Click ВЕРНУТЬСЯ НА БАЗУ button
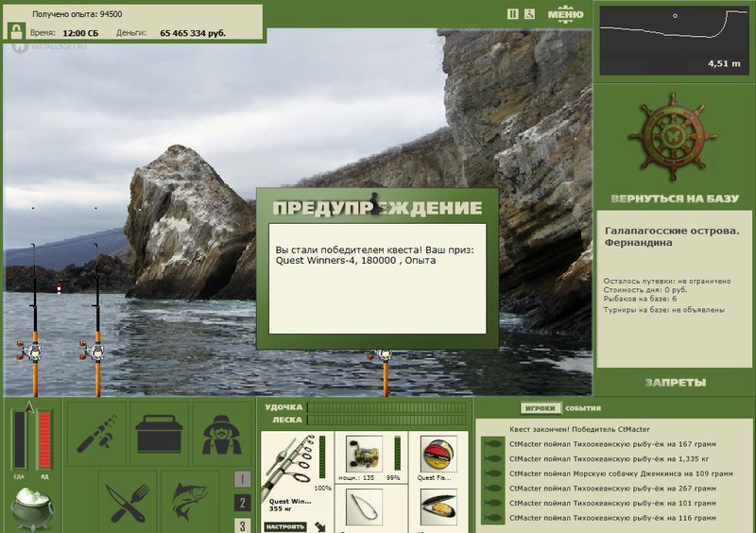This screenshot has height=533, width=756. pyautogui.click(x=675, y=198)
